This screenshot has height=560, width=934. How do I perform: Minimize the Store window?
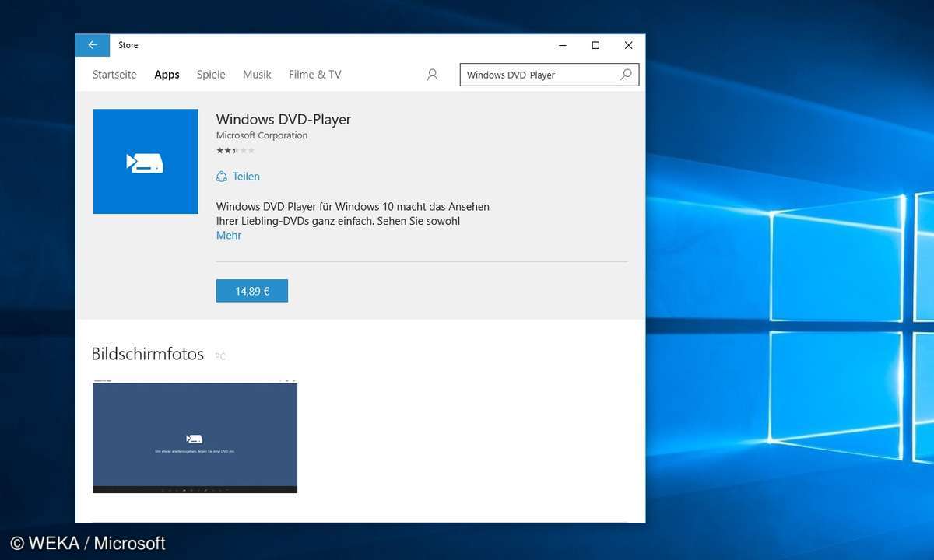click(x=562, y=45)
